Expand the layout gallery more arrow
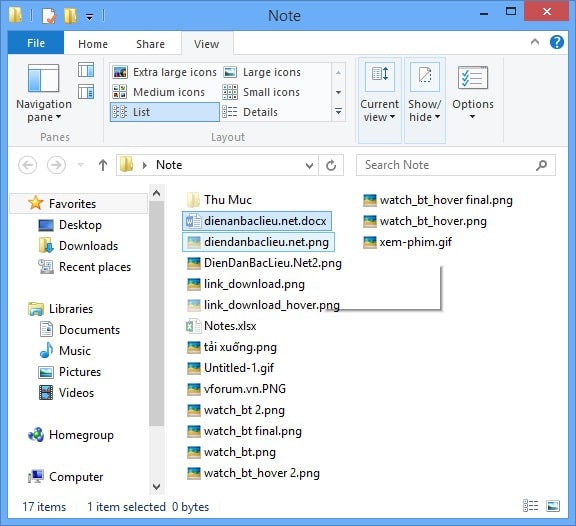 pyautogui.click(x=338, y=111)
